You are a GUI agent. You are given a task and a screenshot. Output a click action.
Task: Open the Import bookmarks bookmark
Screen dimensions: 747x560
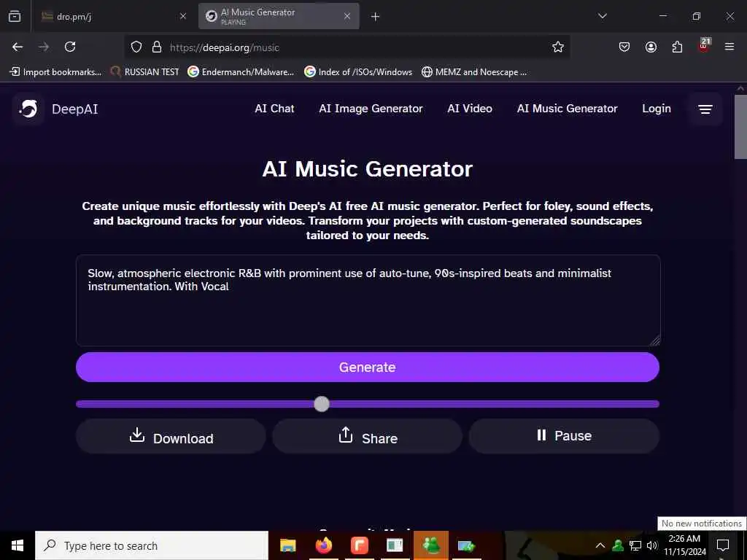(55, 72)
